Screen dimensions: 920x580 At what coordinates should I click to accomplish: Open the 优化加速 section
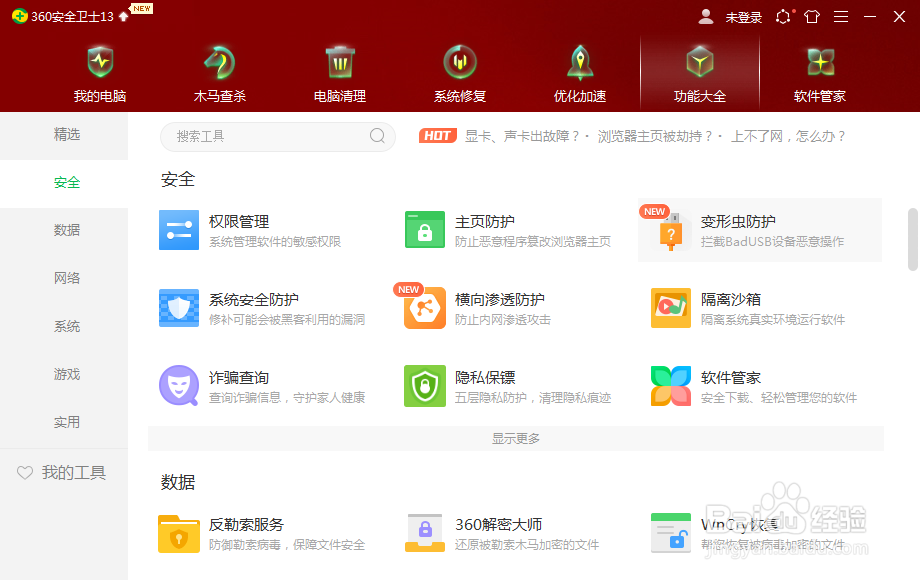tap(579, 70)
